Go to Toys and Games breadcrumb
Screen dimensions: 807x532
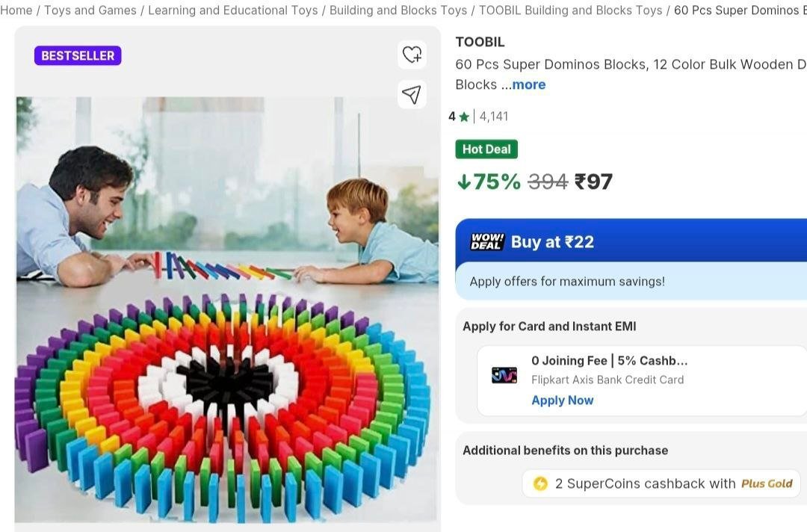(90, 10)
